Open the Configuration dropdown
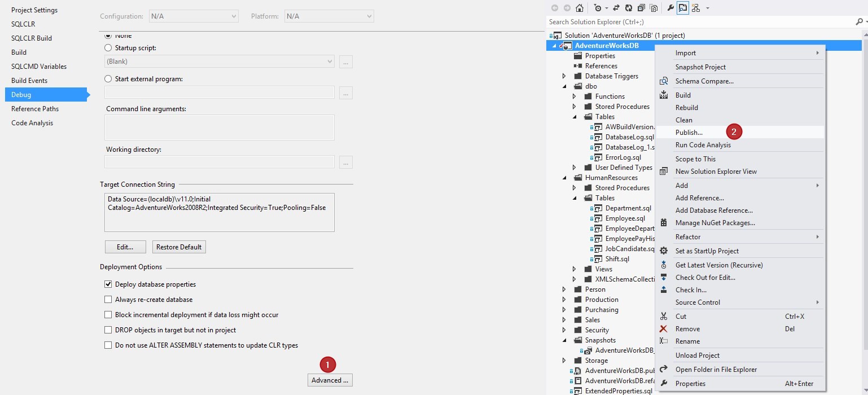The height and width of the screenshot is (395, 868). (194, 16)
